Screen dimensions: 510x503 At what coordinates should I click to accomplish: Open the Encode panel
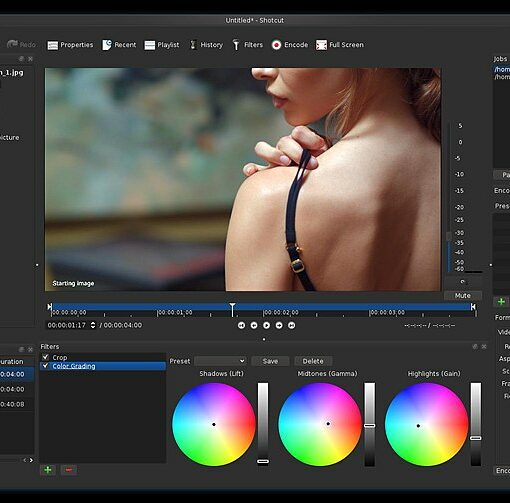(x=290, y=45)
